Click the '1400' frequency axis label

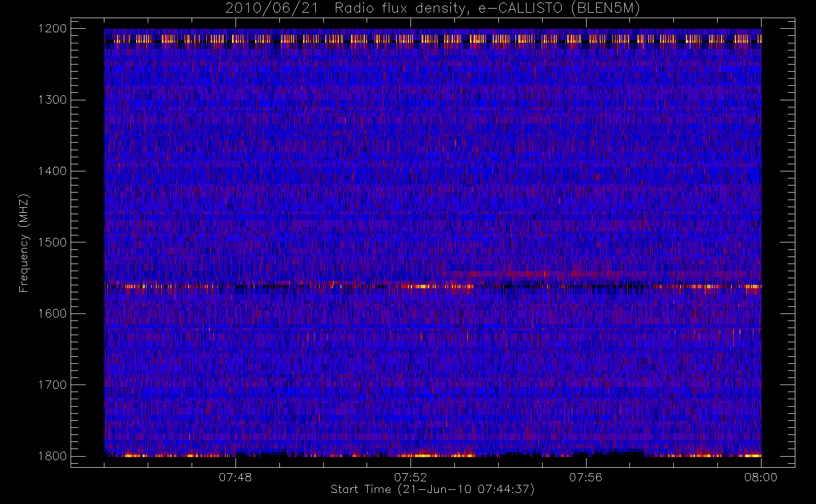[52, 171]
